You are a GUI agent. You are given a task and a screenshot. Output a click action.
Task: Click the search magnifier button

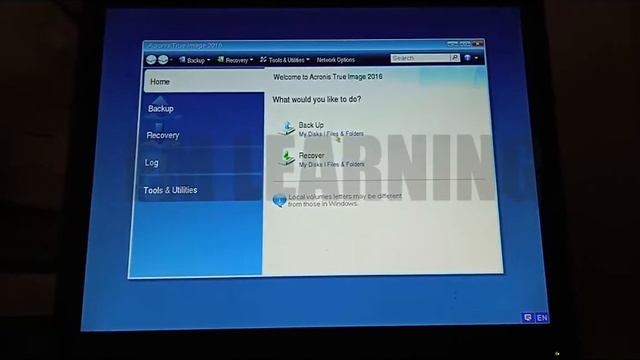(455, 58)
